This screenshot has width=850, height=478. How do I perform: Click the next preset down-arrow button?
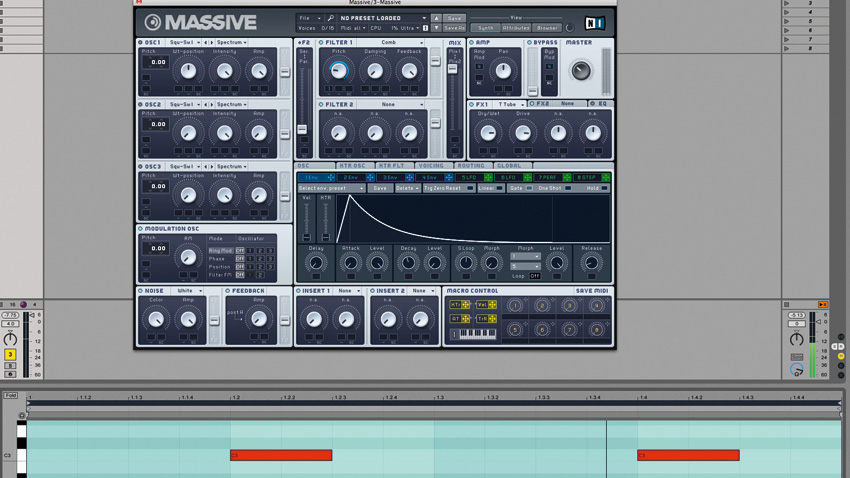pos(436,28)
